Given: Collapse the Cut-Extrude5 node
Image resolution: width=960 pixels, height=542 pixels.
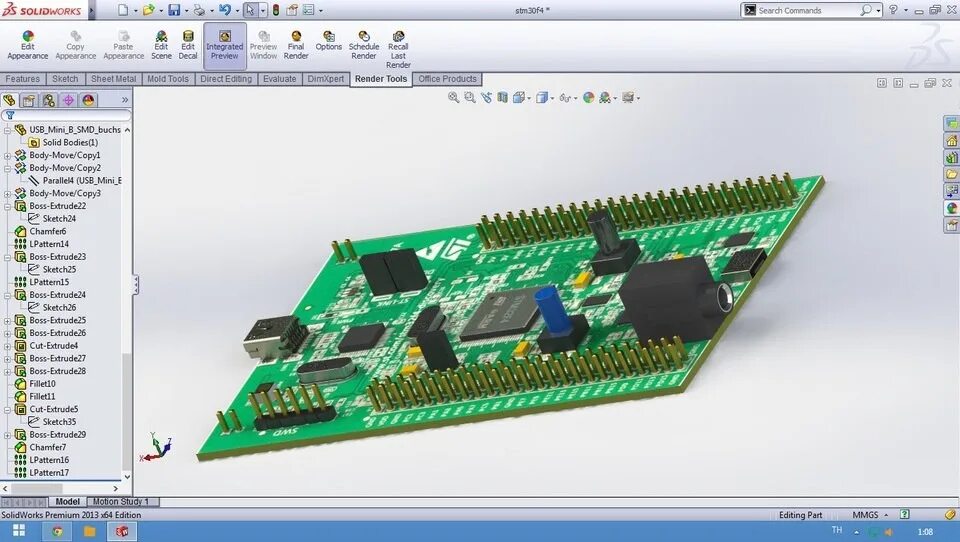Looking at the screenshot, I should 7,409.
